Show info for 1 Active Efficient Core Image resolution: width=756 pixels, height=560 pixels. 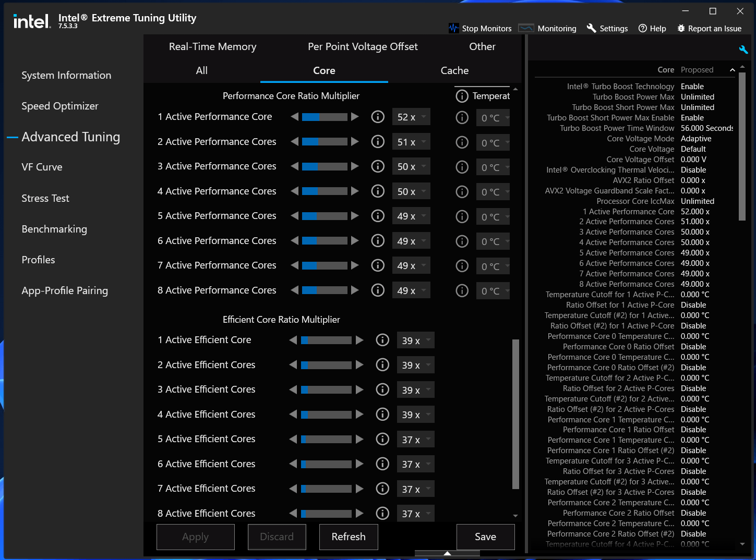(382, 340)
